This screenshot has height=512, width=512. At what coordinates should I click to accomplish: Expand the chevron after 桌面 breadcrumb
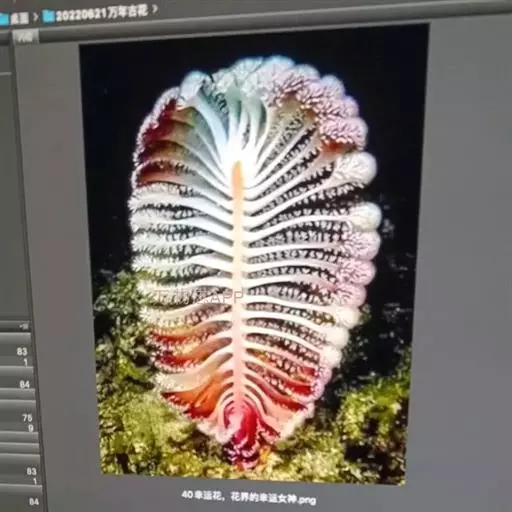[x=35, y=17]
